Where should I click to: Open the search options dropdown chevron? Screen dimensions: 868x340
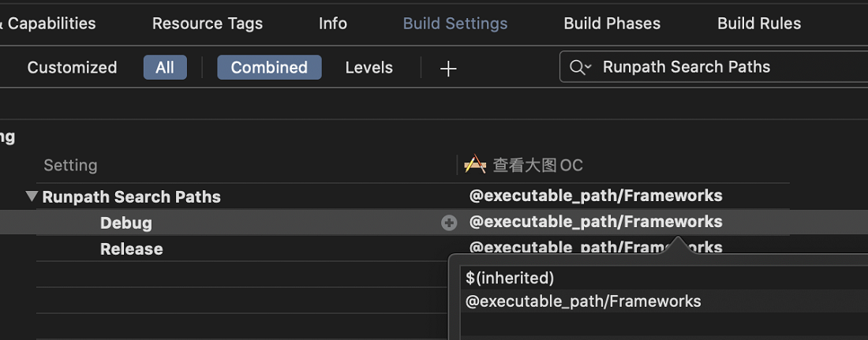tap(589, 67)
